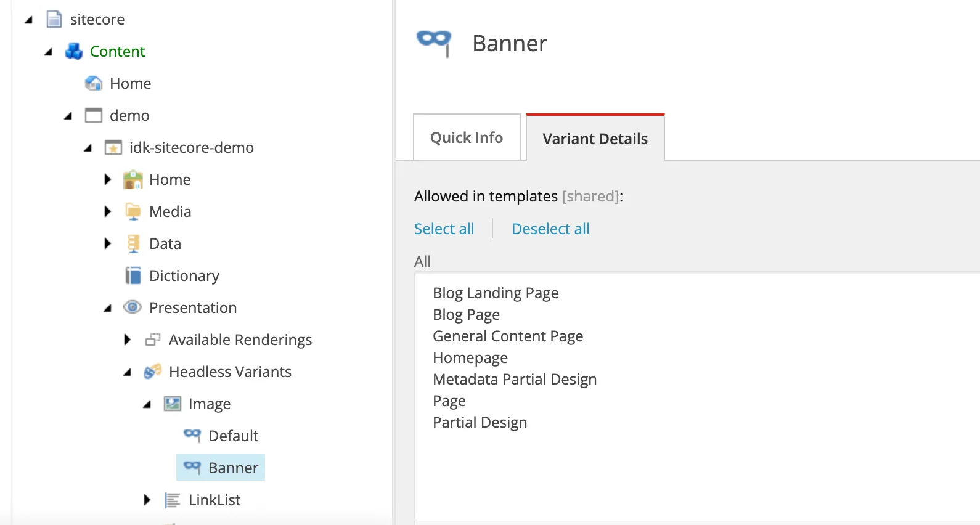This screenshot has width=980, height=525.
Task: Open the sitecore tree item label
Action: (x=97, y=19)
